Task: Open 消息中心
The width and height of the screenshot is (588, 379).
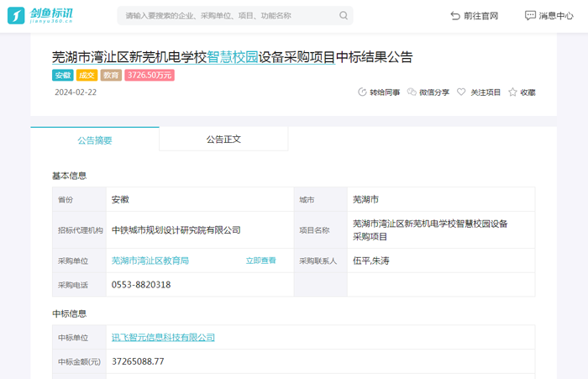Action: click(x=549, y=16)
